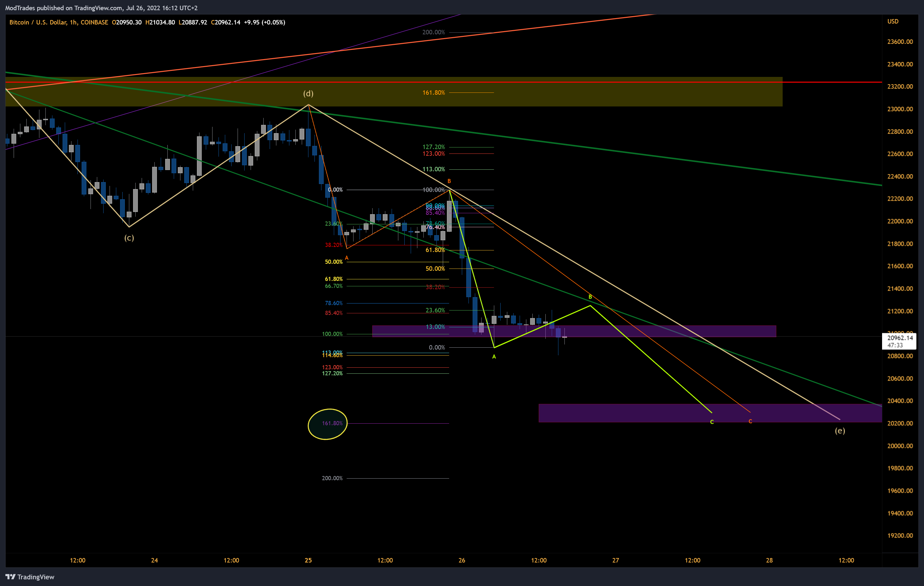The width and height of the screenshot is (924, 586).
Task: Click the 200.00% label below the circled level
Action: coord(332,478)
